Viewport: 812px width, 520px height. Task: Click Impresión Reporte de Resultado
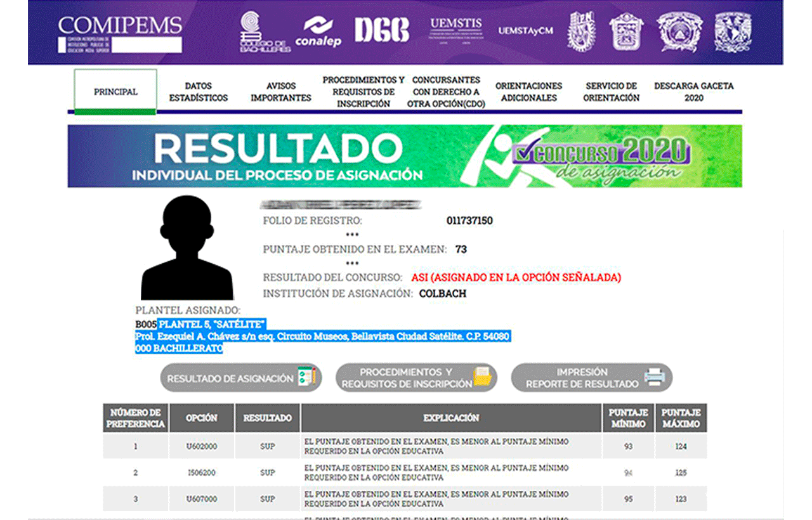click(x=590, y=377)
